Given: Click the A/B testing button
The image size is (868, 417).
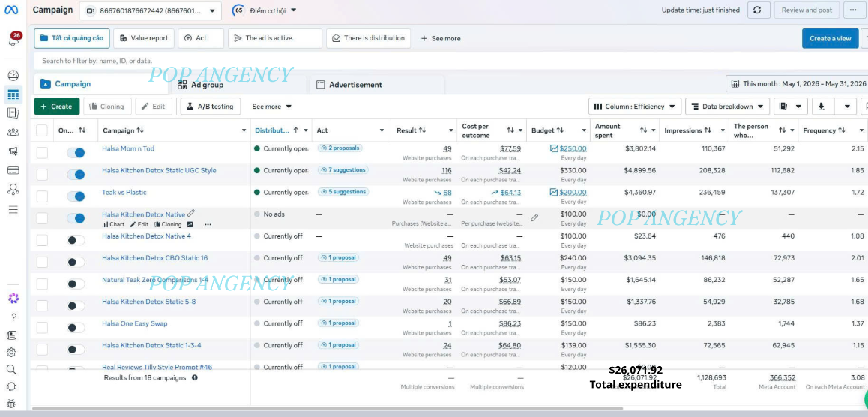Looking at the screenshot, I should pos(211,106).
